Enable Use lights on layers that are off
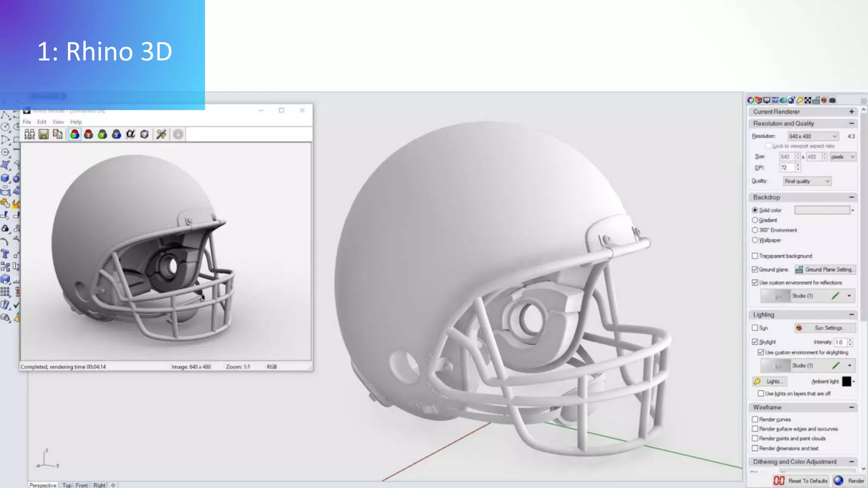 pyautogui.click(x=761, y=394)
